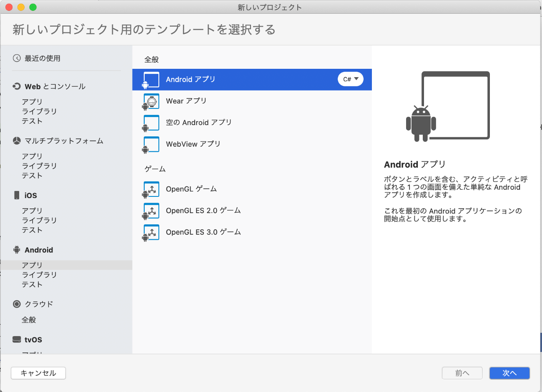Click the Web とコンソール heading
The height and width of the screenshot is (392, 542).
55,86
